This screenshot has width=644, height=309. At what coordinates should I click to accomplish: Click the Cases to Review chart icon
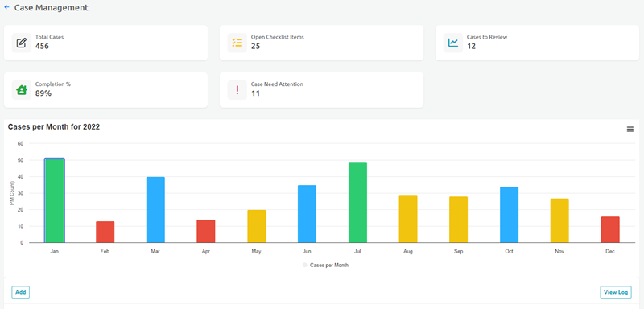click(x=453, y=43)
